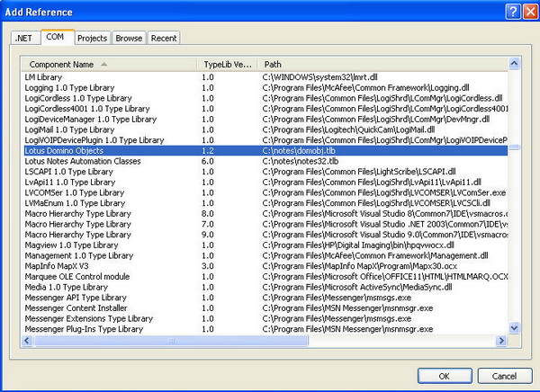Click the horizontal scrollbar right arrow

coord(501,341)
